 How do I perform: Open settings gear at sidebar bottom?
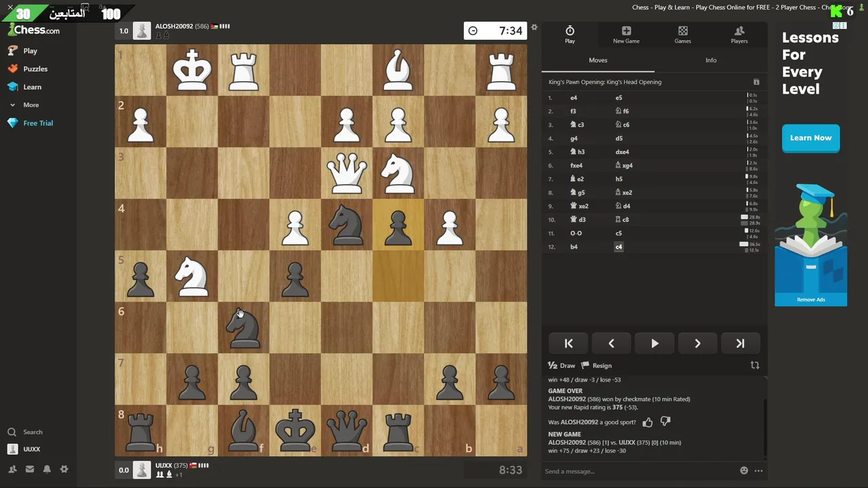tap(64, 469)
